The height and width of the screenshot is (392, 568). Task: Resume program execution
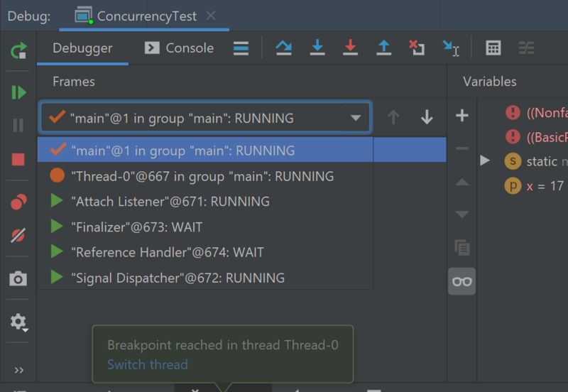coord(18,92)
